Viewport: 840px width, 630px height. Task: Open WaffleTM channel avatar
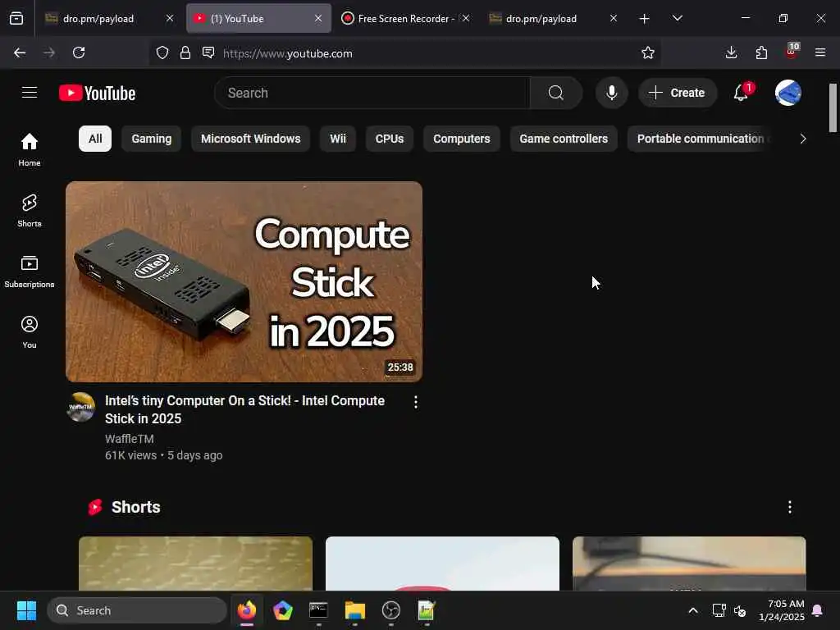coord(81,407)
